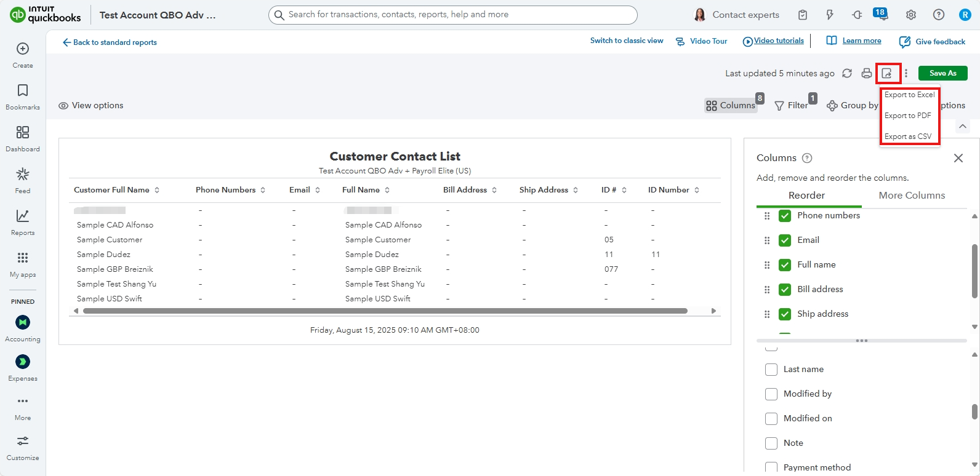
Task: Click the Save As button
Action: (x=942, y=73)
